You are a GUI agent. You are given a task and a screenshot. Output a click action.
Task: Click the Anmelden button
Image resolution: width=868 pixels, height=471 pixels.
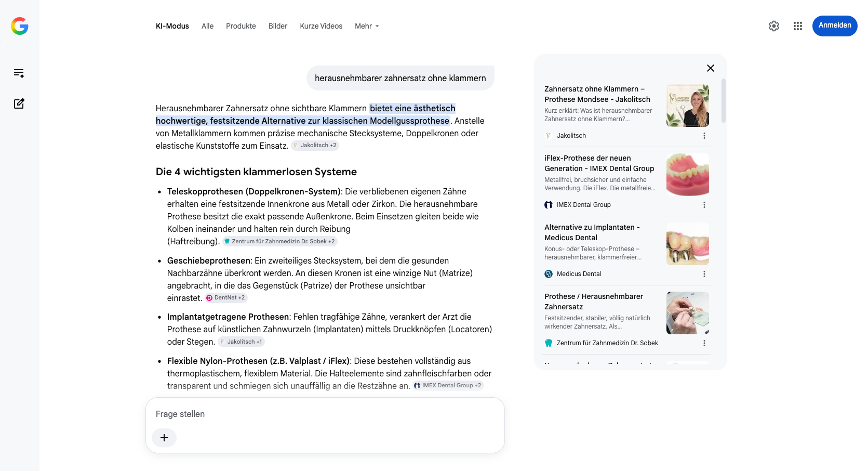tap(835, 25)
